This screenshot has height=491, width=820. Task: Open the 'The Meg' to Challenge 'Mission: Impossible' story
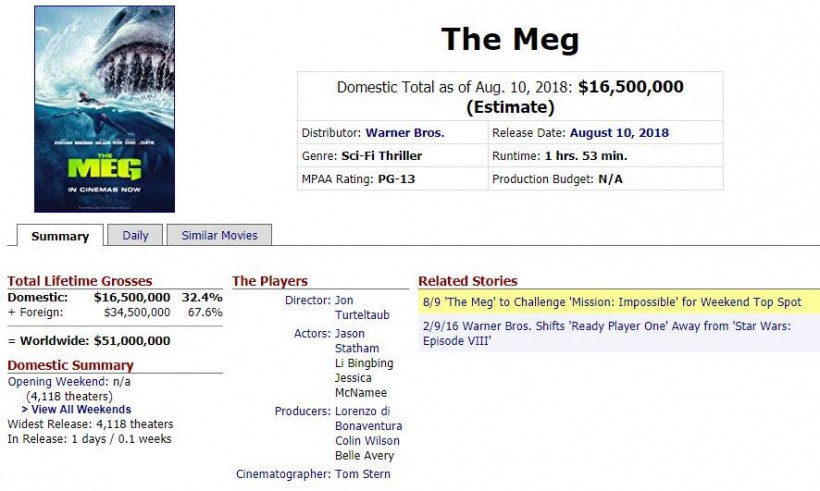click(612, 302)
